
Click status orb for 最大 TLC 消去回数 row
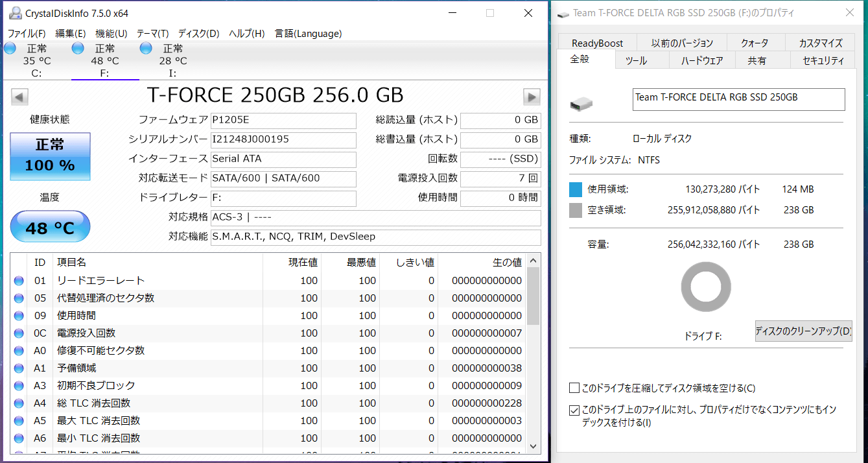click(x=19, y=421)
